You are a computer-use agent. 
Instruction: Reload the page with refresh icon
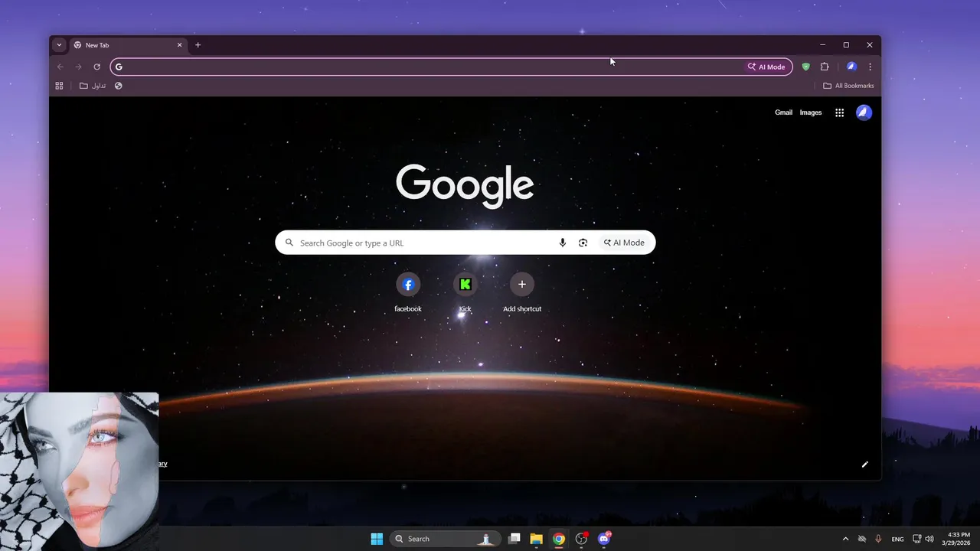tap(97, 67)
